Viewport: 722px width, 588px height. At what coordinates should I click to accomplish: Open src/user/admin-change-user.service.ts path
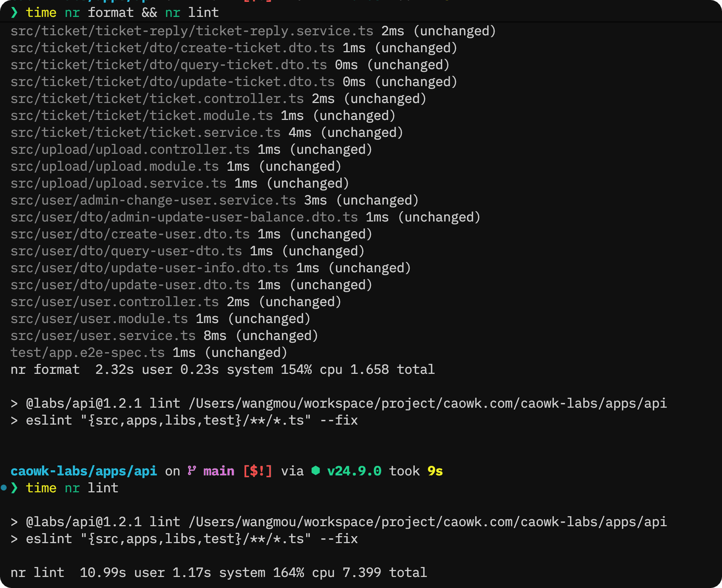pyautogui.click(x=153, y=200)
